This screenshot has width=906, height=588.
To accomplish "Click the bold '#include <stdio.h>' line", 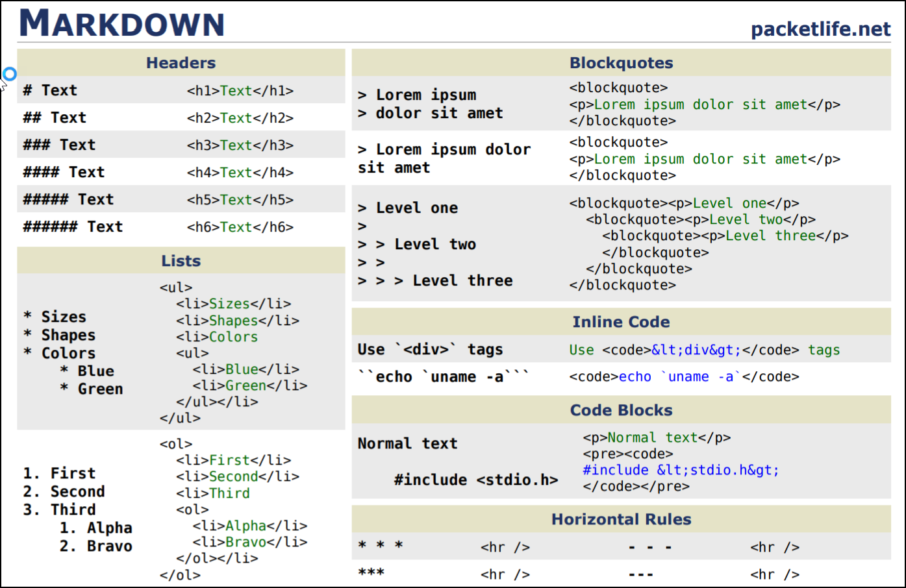I will point(475,480).
